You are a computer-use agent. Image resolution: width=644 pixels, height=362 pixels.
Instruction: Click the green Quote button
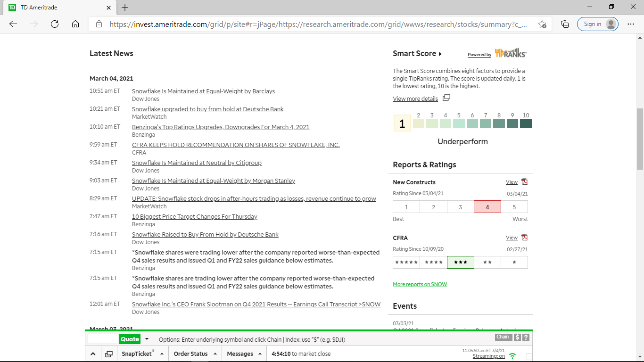(130, 339)
